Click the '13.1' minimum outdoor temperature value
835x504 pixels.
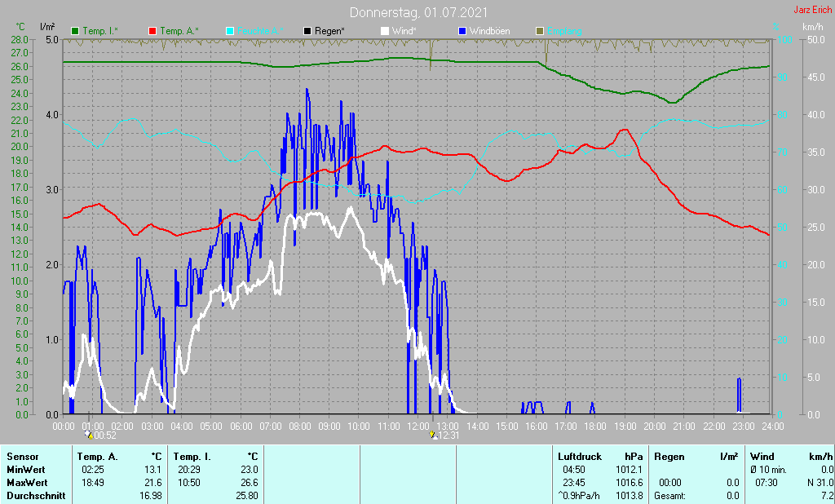coord(152,470)
